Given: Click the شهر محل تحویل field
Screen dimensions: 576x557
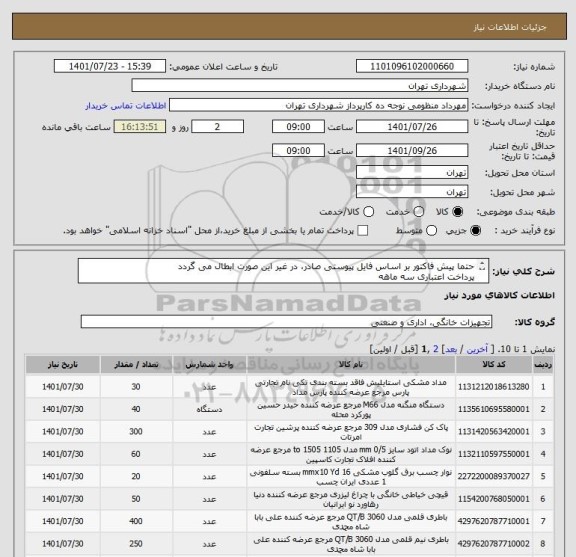Looking at the screenshot, I should tap(412, 192).
